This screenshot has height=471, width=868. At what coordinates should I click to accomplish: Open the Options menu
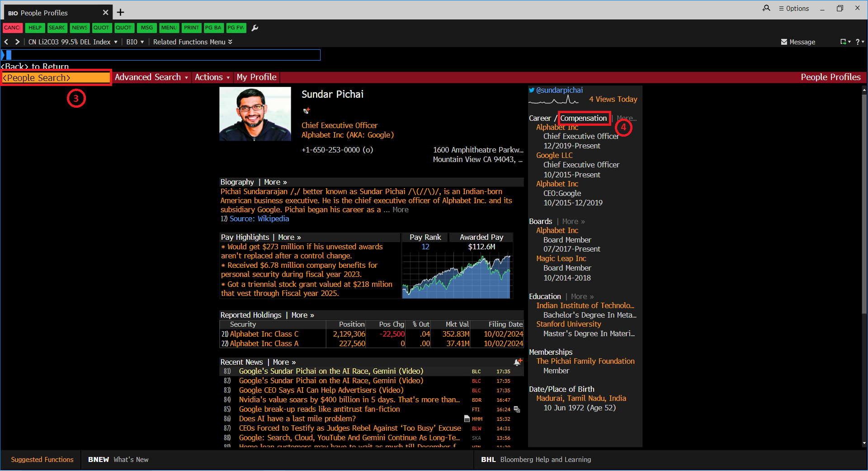794,8
